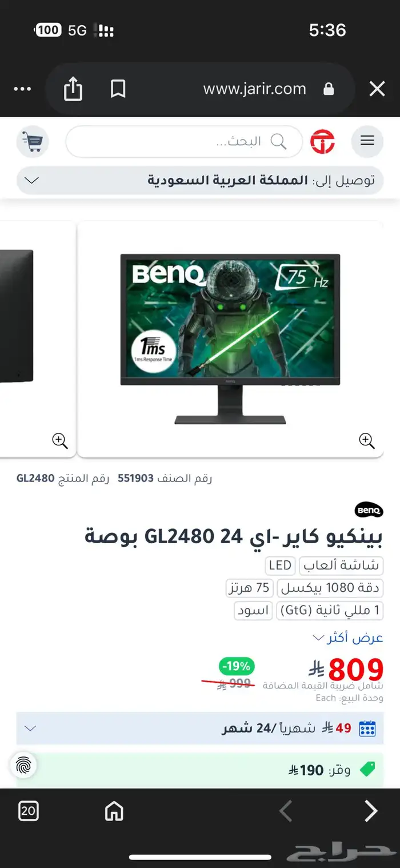
Task: Click the red Jarir logo
Action: (x=322, y=141)
